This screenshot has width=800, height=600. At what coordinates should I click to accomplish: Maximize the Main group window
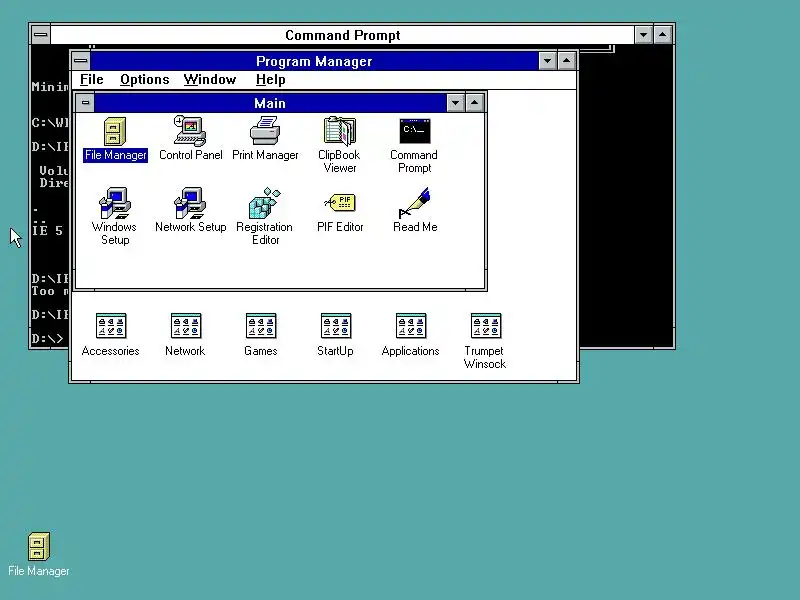coord(474,103)
